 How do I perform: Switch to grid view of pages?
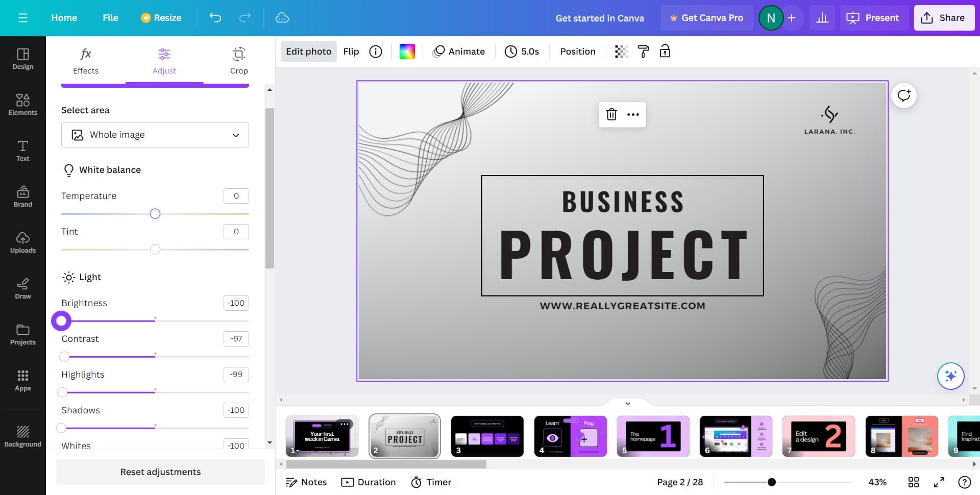(x=913, y=482)
